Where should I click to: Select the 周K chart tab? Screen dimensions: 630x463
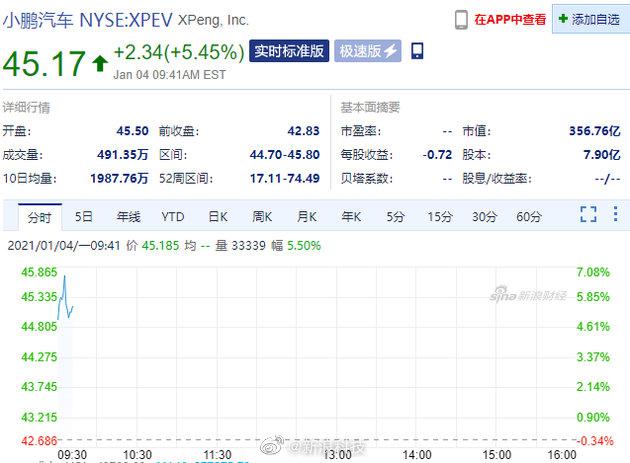point(262,217)
